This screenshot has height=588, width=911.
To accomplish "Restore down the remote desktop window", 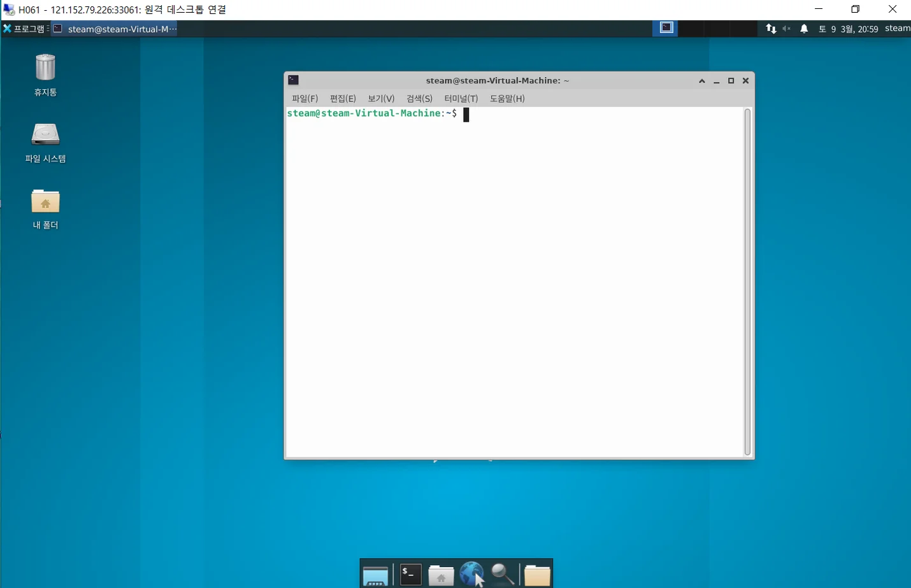I will (855, 9).
